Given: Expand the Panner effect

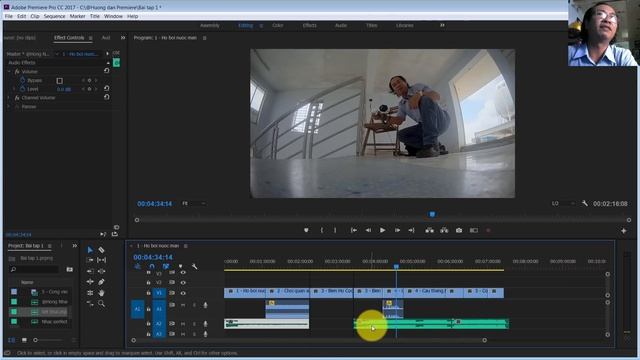Looking at the screenshot, I should [x=9, y=107].
